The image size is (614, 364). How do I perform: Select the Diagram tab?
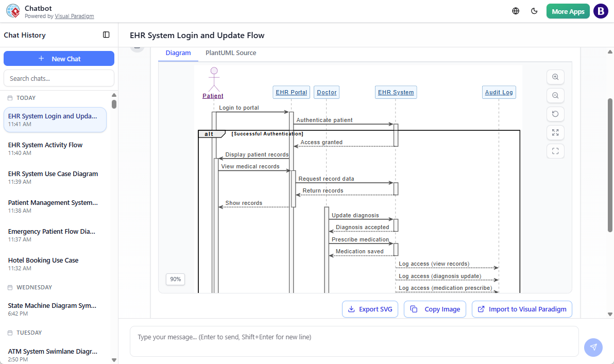(178, 53)
